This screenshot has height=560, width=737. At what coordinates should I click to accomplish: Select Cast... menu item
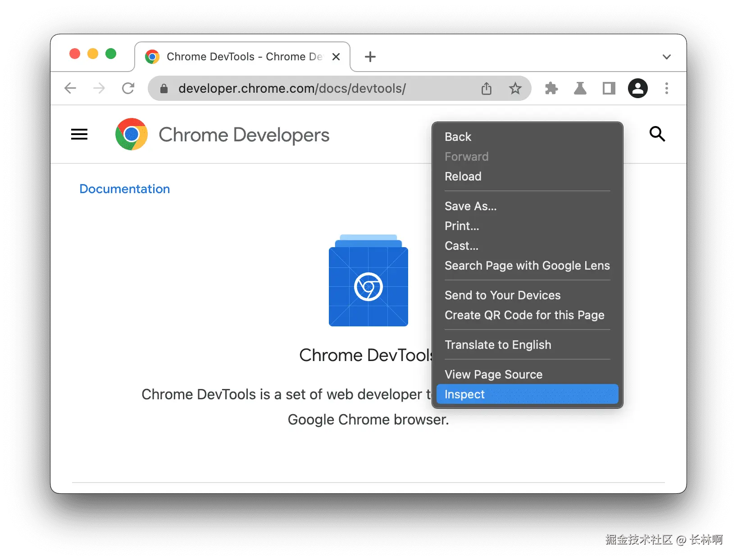click(x=528, y=246)
